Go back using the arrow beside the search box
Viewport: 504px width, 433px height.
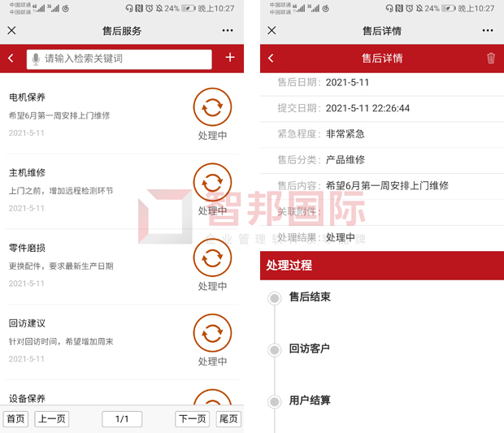point(11,58)
